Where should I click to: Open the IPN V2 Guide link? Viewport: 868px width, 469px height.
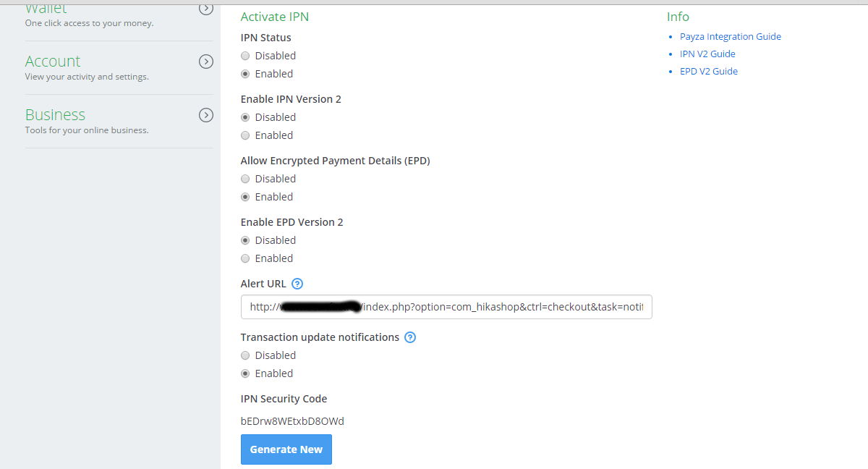707,54
